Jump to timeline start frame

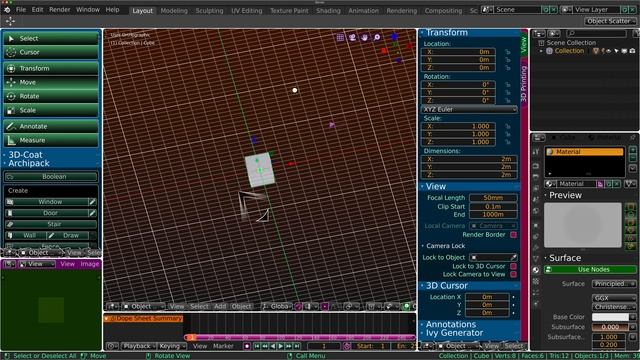[257, 346]
